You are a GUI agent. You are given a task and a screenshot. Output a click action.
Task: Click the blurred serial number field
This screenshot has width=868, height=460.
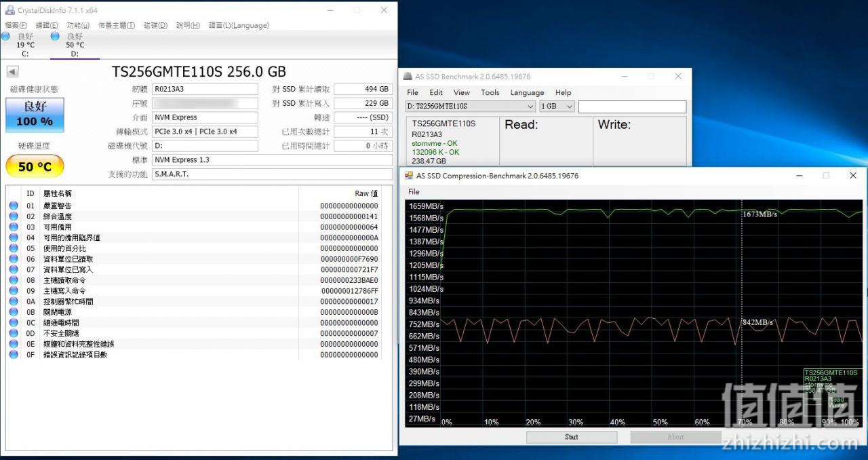pyautogui.click(x=205, y=103)
